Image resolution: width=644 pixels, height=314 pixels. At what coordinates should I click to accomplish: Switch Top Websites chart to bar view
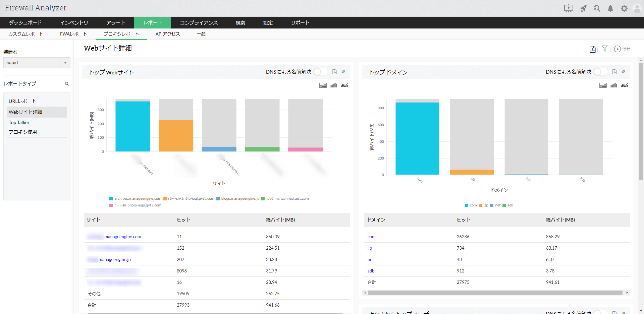click(334, 85)
